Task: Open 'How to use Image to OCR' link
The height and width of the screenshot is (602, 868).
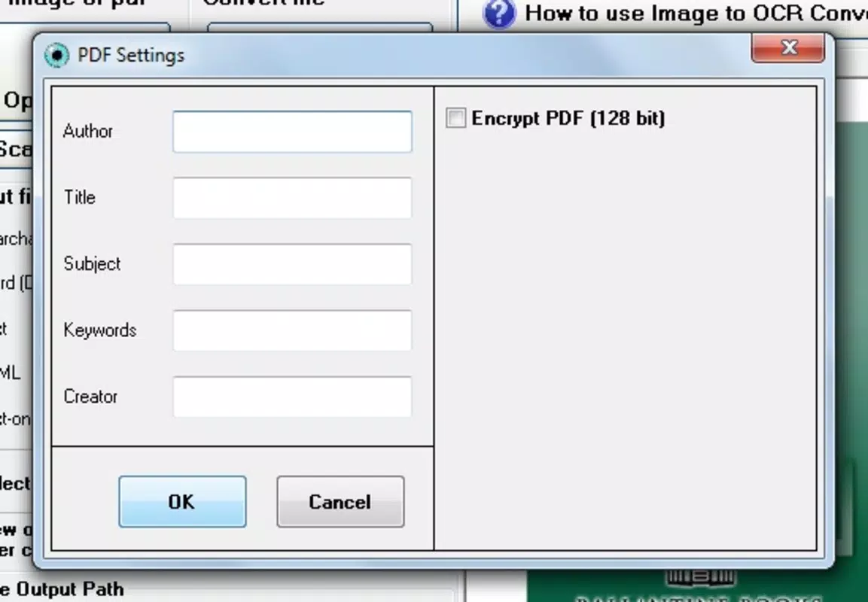Action: tap(696, 14)
